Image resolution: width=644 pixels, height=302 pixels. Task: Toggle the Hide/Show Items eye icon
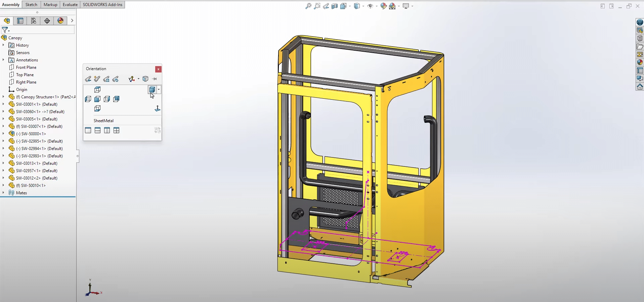point(370,6)
